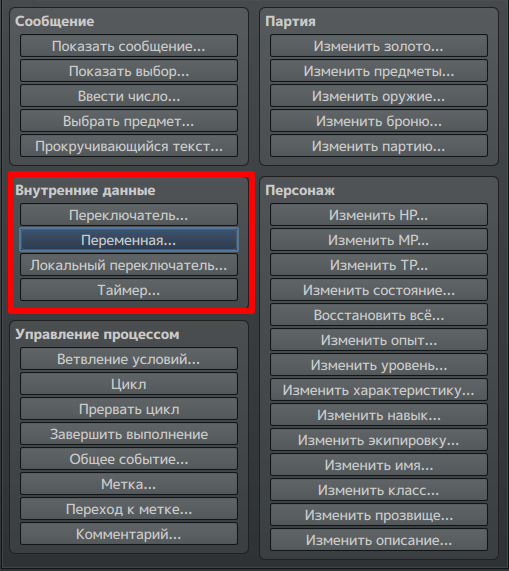The image size is (509, 571).
Task: Click the highlighted Переменная button
Action: click(129, 240)
